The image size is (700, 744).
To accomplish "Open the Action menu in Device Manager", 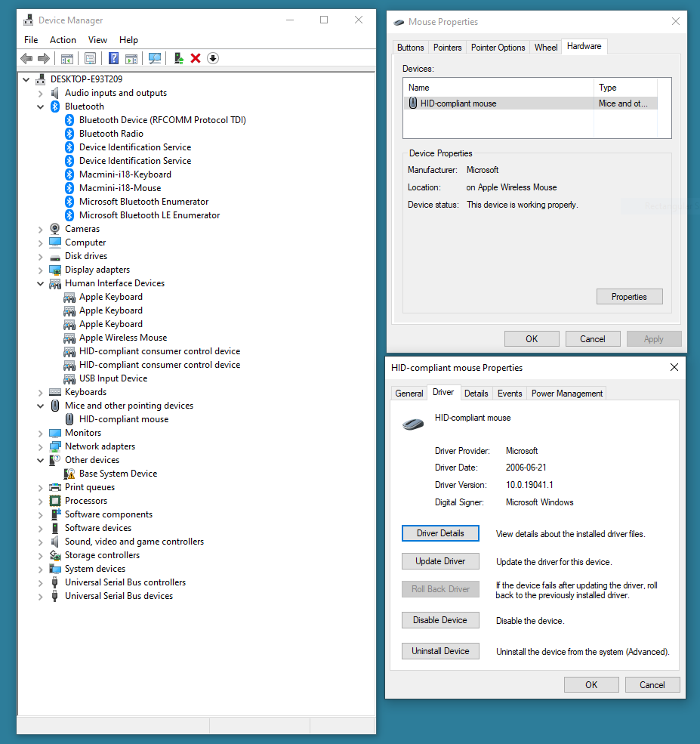I will point(63,39).
